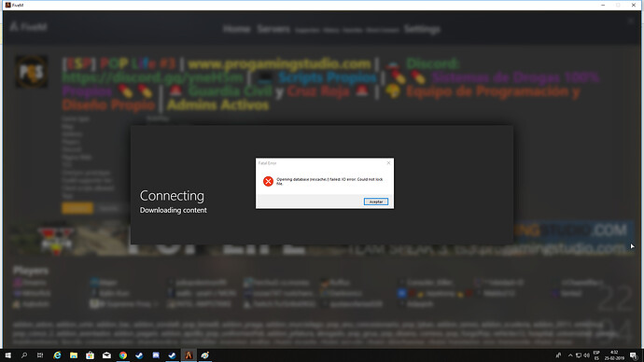The image size is (644, 362).
Task: Click the error message text in dialog
Action: [329, 181]
